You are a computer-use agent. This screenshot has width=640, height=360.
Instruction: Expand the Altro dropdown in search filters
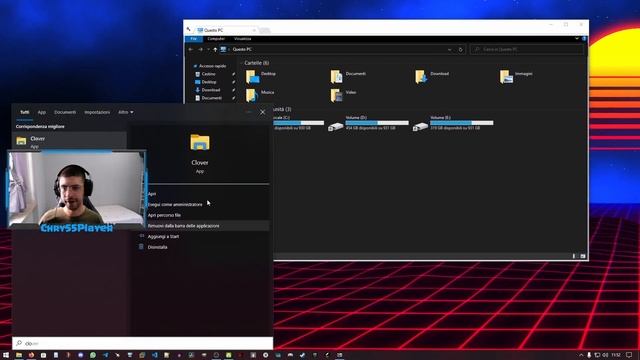click(x=126, y=112)
